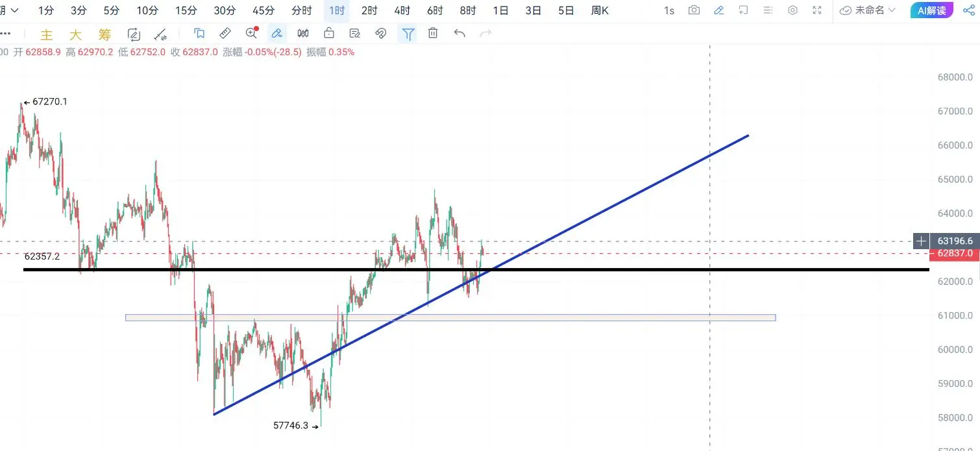Select the black horizontal line at 62357.2
980x451 pixels.
click(476, 269)
